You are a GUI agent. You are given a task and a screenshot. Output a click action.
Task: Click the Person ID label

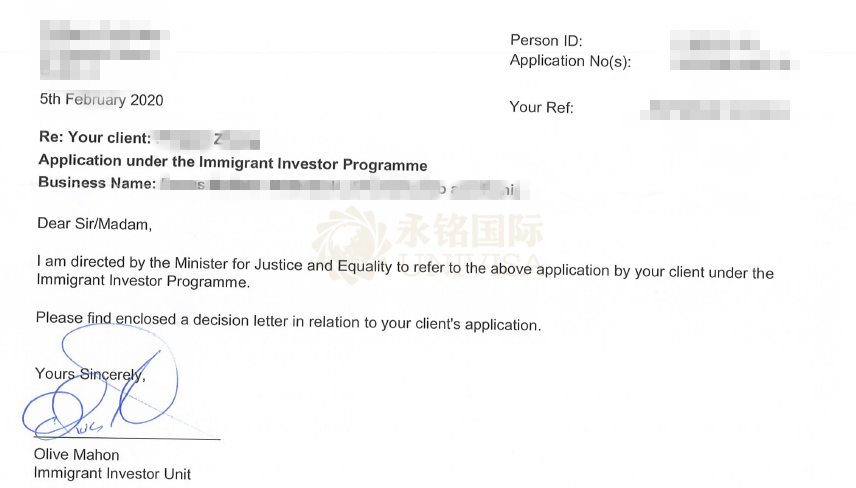(x=546, y=41)
